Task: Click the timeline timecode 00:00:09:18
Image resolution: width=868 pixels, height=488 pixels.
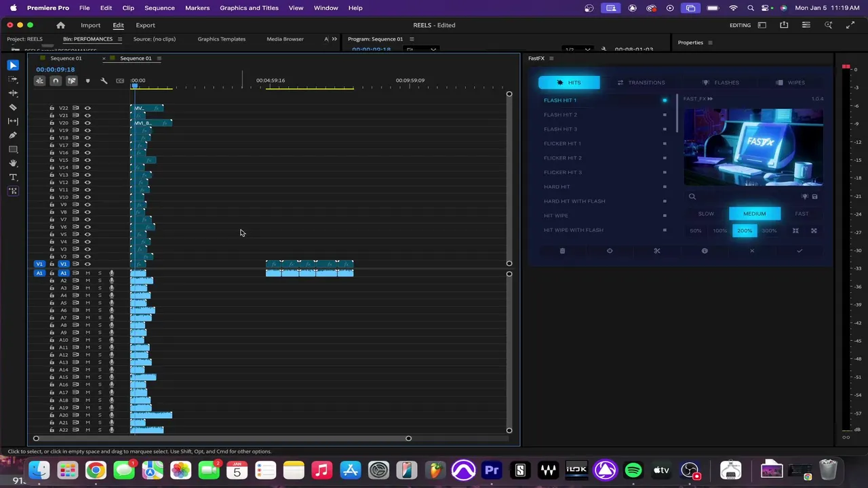Action: [56, 70]
